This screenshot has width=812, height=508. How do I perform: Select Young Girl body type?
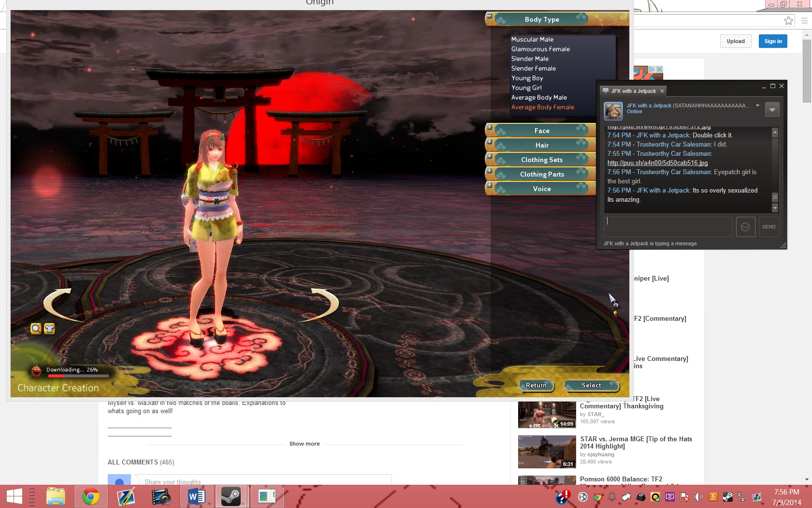526,88
